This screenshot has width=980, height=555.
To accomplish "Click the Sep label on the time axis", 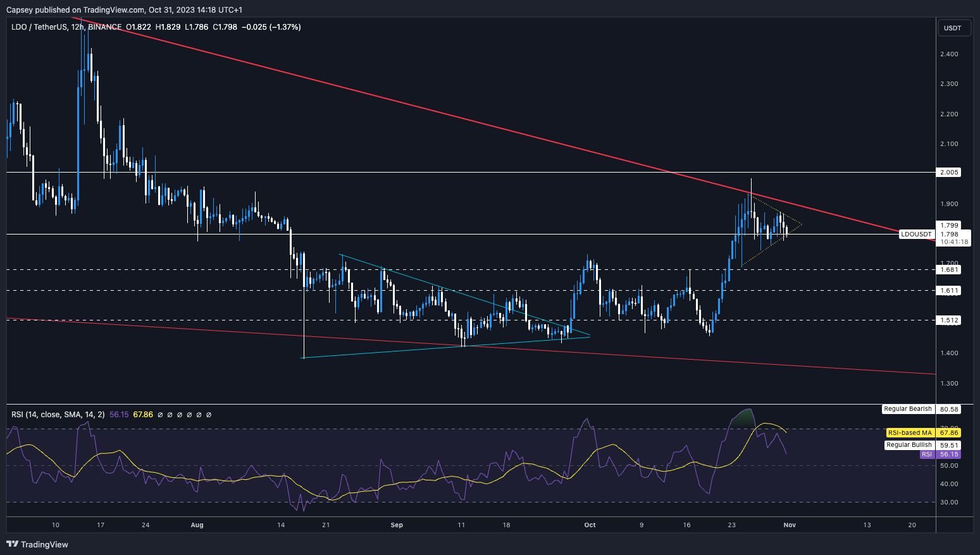I will point(397,525).
